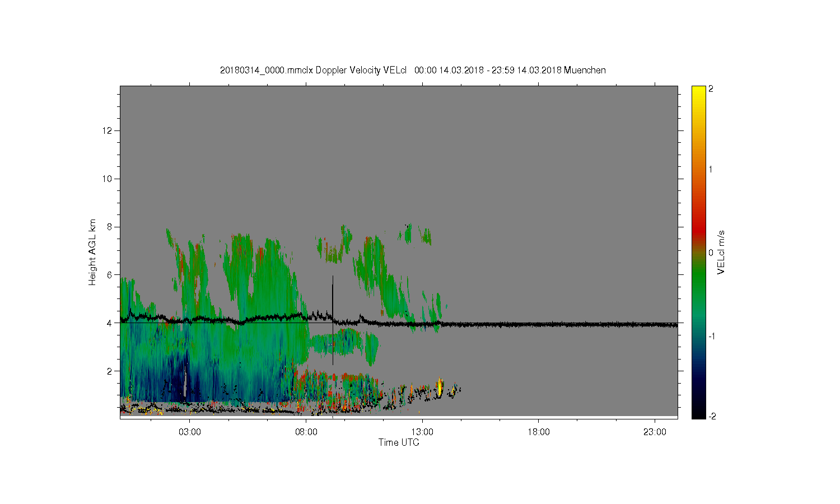Image resolution: width=840 pixels, height=504 pixels.
Task: Click the tall vertical black spike near 09:00
Action: point(333,319)
